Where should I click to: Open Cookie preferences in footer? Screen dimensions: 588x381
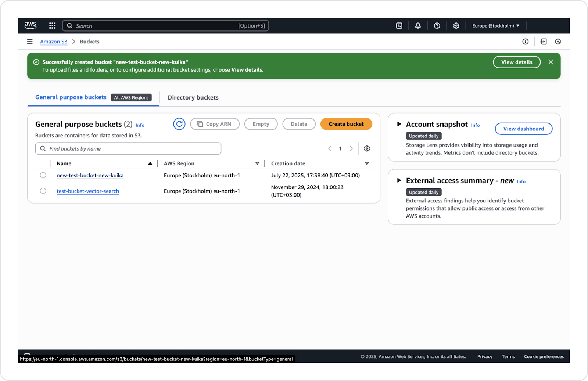tap(544, 357)
